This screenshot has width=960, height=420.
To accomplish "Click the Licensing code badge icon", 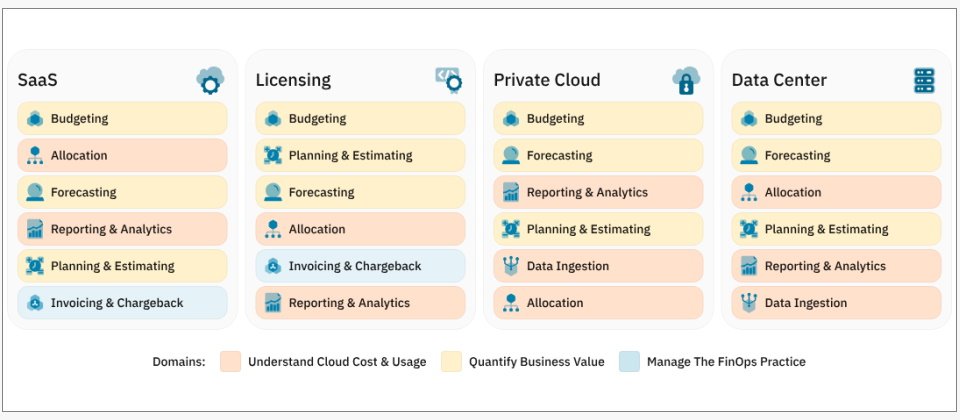I will (448, 80).
